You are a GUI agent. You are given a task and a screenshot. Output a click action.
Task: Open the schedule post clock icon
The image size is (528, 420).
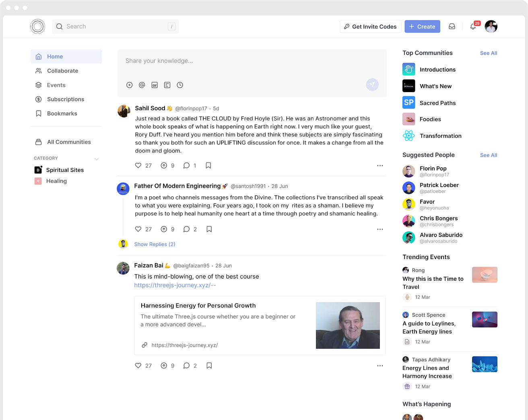(180, 85)
